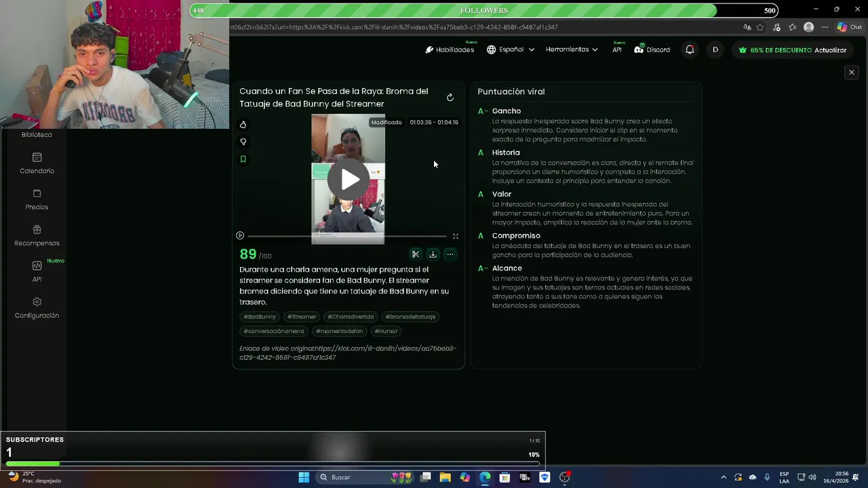Select the #Charladivertida hashtag

(x=351, y=317)
